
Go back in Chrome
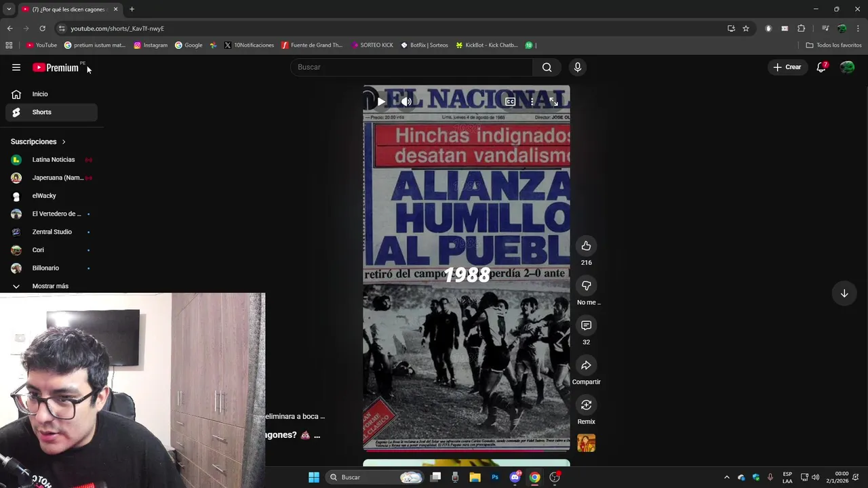[9, 28]
